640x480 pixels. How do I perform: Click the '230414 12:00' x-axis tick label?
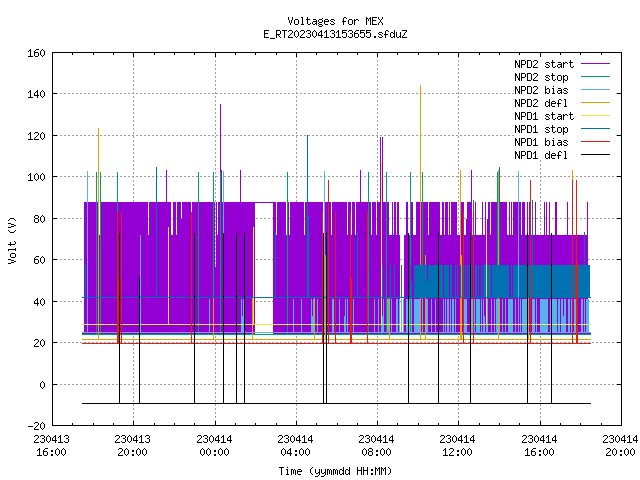click(x=458, y=446)
